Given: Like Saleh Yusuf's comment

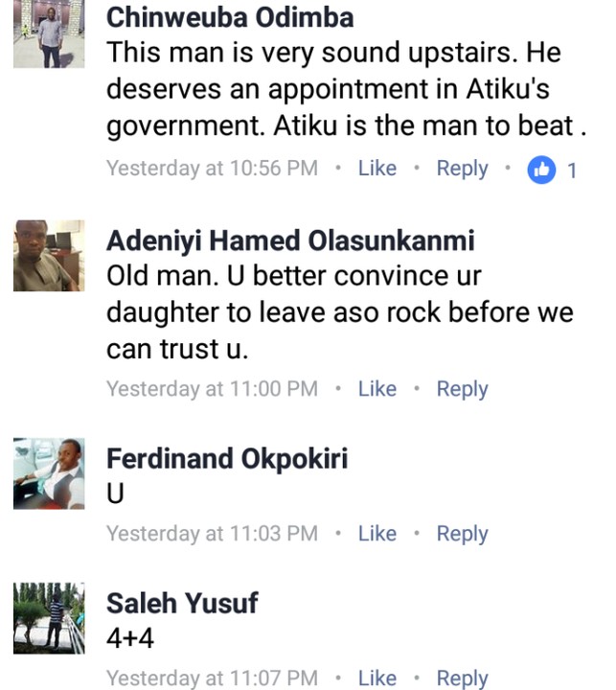Looking at the screenshot, I should (x=376, y=678).
